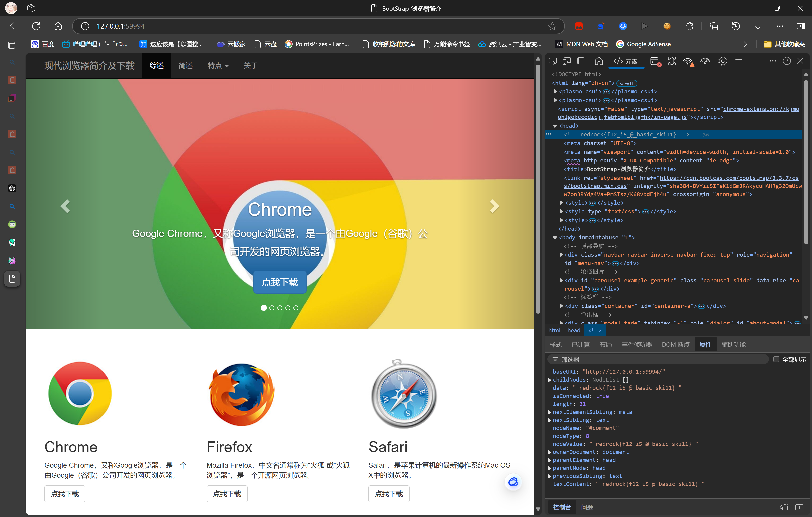Click 点我下载 button in Chrome carousel
Viewport: 812px width, 517px height.
[280, 282]
